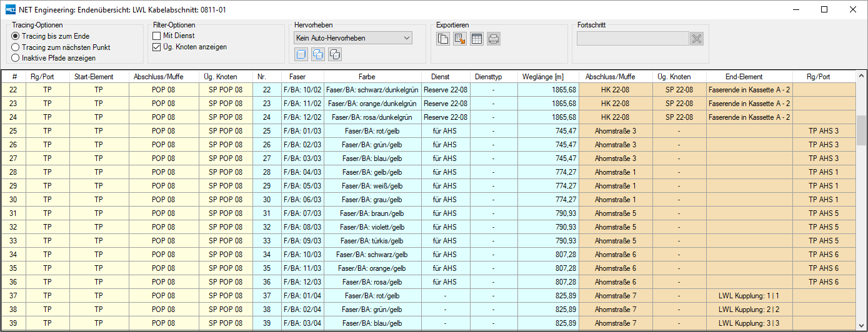Click the 'Dienst' column header
868x332 pixels.
pos(446,77)
